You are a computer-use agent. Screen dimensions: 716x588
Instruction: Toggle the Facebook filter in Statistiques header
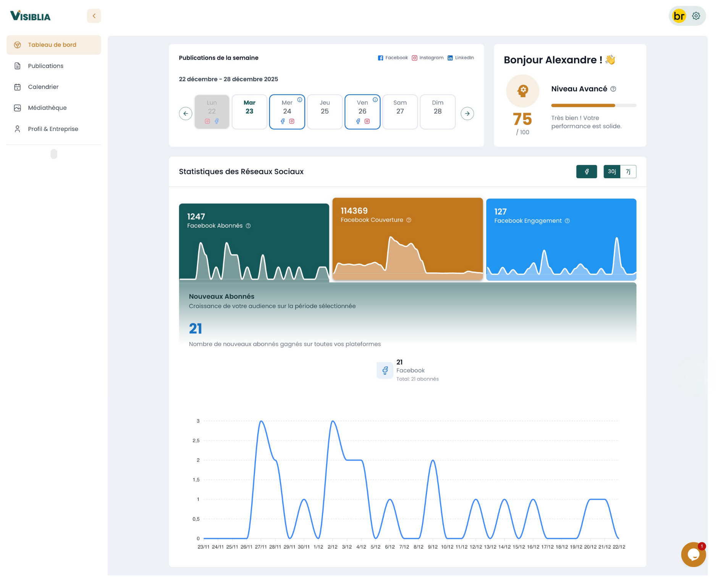(x=587, y=171)
